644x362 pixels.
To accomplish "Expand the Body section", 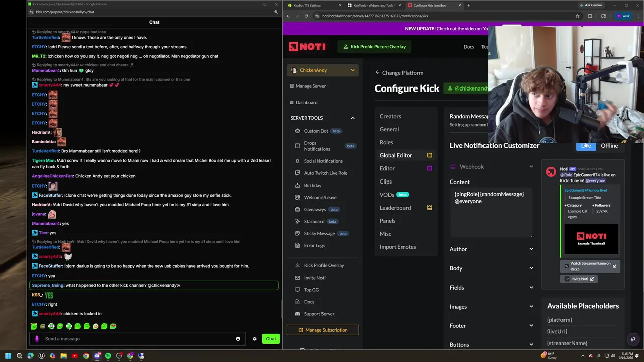I will tap(492, 268).
